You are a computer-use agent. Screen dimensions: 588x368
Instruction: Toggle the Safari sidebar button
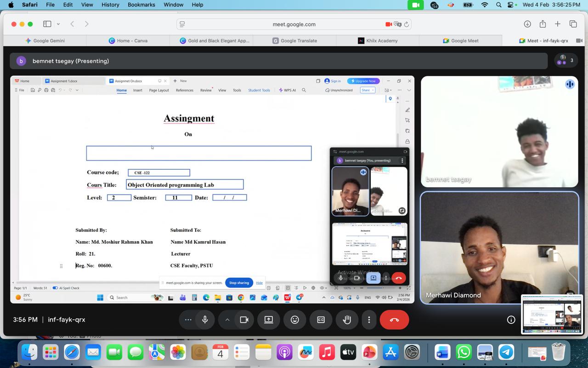tap(47, 24)
